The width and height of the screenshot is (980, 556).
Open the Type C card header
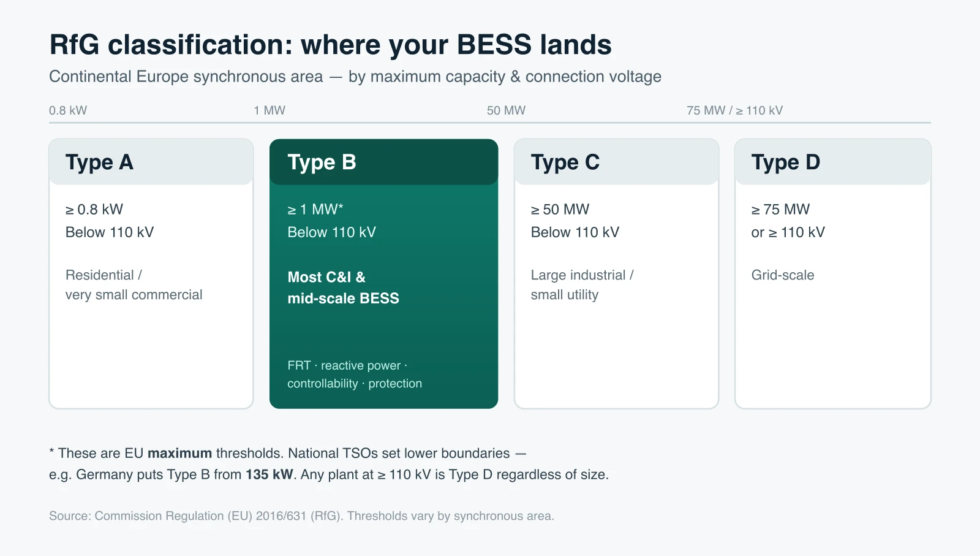[616, 162]
